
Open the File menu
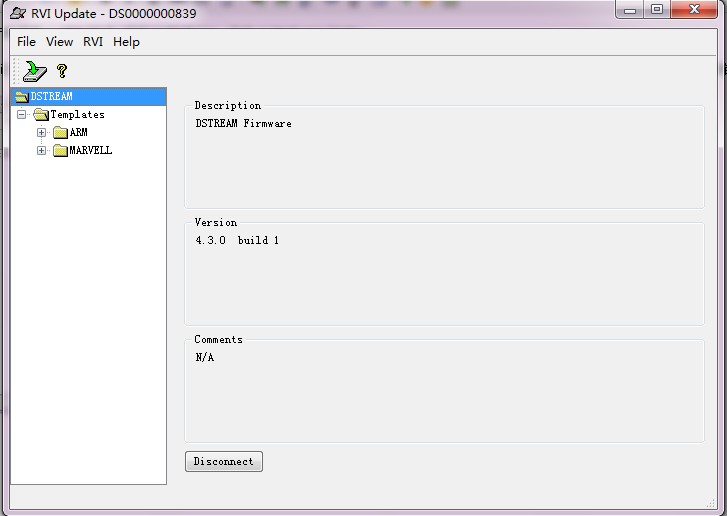pos(26,42)
